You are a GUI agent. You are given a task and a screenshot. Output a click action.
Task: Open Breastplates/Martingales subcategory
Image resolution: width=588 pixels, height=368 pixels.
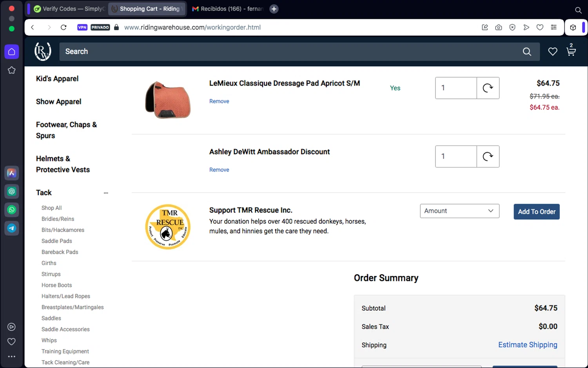click(73, 307)
